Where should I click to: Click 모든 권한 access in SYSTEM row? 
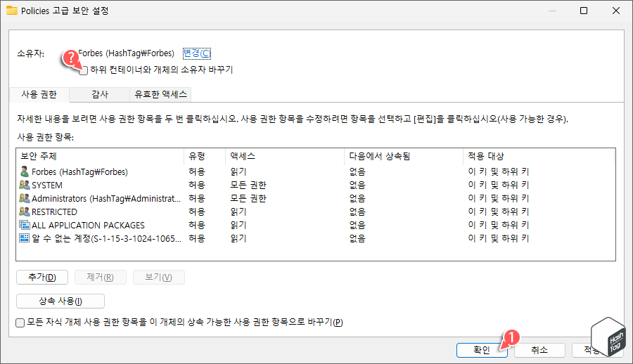click(x=248, y=185)
